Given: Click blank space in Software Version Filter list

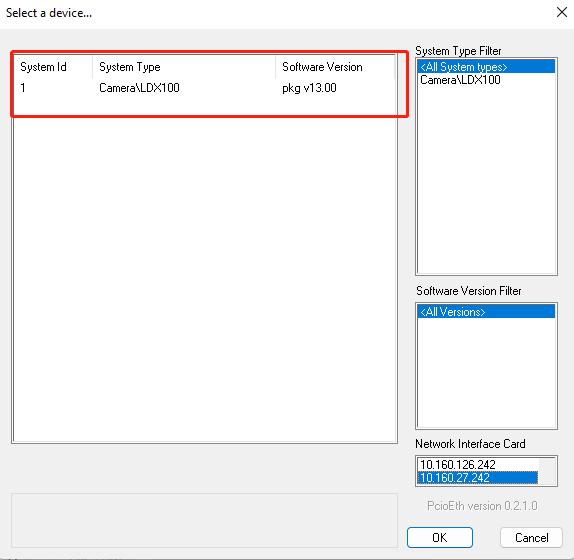Looking at the screenshot, I should [486, 373].
